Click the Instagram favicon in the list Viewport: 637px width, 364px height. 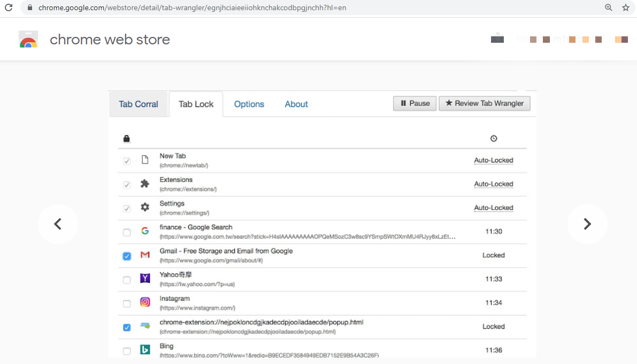click(x=145, y=302)
